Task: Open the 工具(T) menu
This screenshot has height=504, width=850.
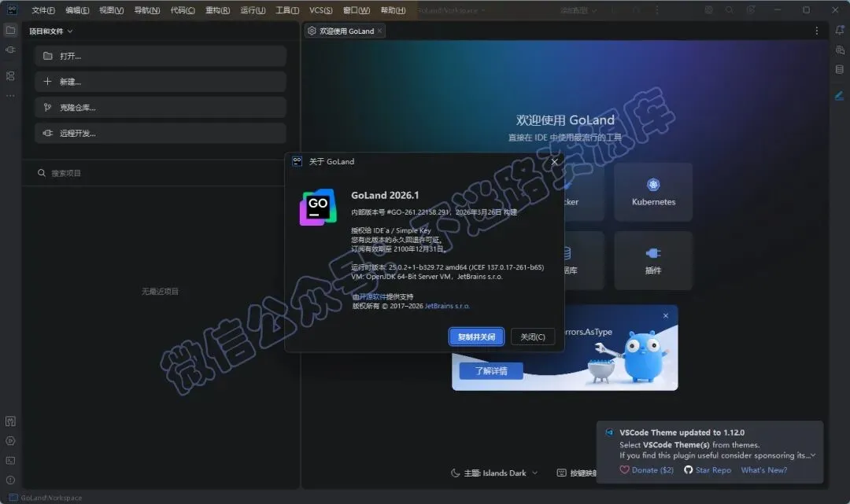Action: pos(287,9)
